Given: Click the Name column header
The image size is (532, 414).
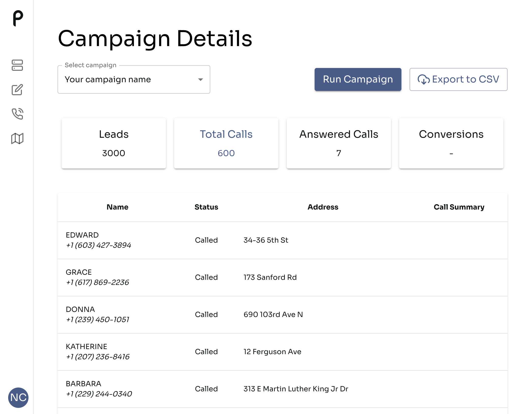Looking at the screenshot, I should pos(117,207).
